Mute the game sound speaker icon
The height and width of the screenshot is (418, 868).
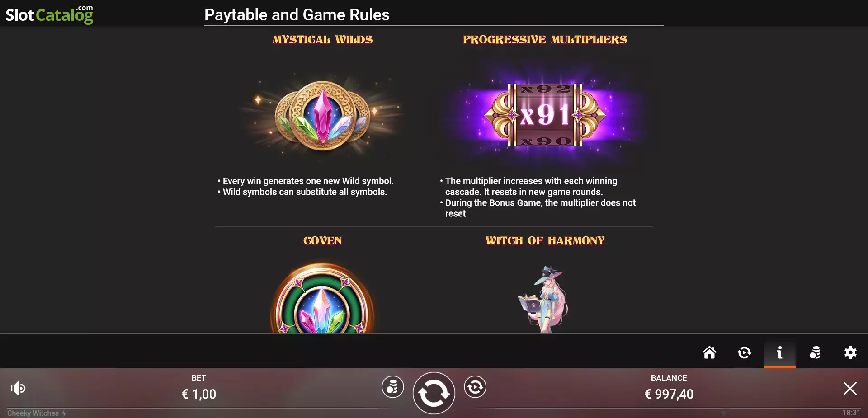pos(18,388)
